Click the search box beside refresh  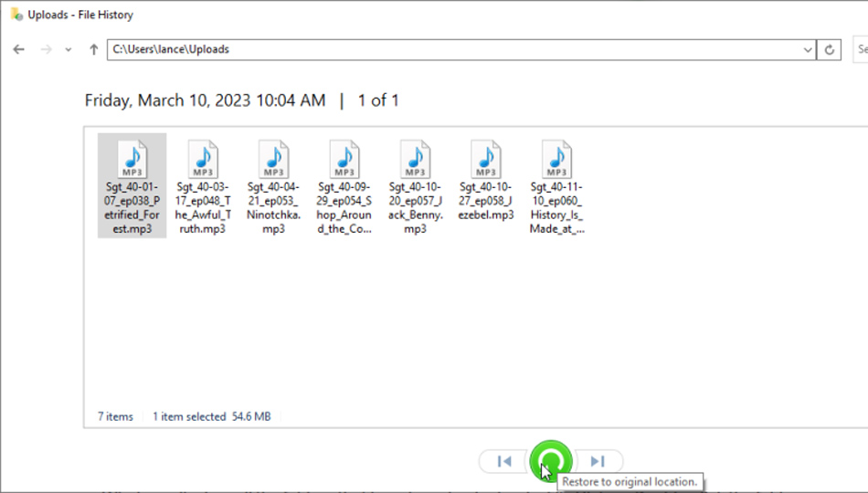pyautogui.click(x=860, y=50)
